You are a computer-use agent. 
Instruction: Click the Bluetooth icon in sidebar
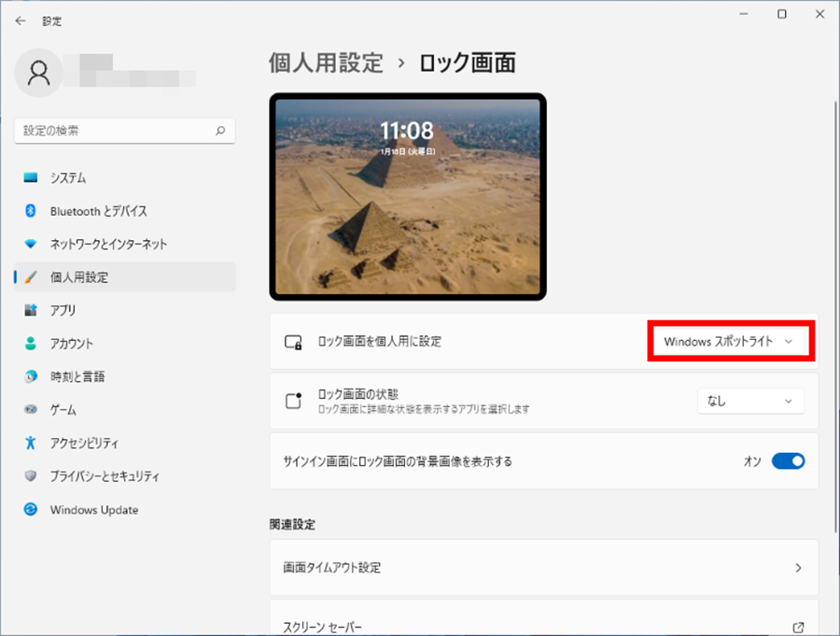pyautogui.click(x=31, y=211)
